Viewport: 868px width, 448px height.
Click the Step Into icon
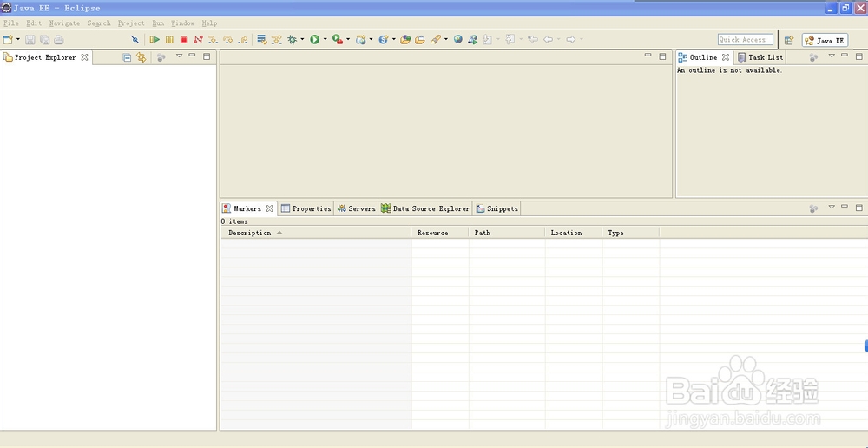pos(213,39)
